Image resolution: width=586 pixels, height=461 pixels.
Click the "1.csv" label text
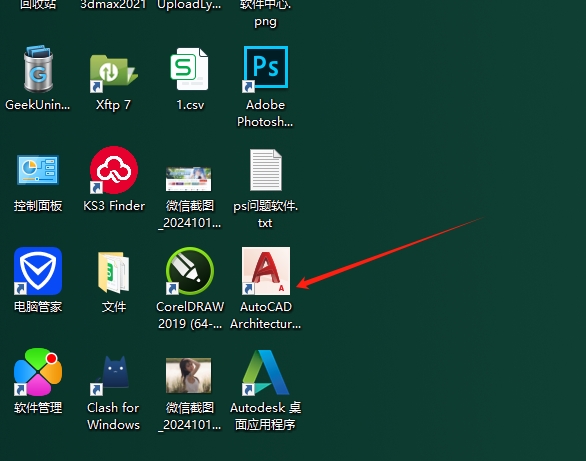(190, 105)
